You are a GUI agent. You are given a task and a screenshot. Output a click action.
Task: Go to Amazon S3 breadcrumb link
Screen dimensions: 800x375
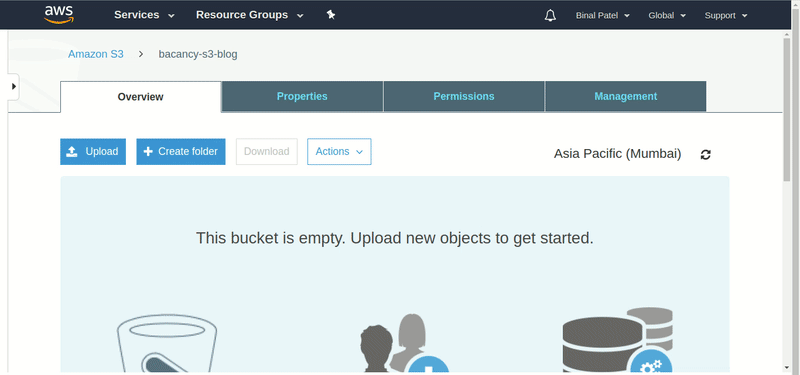pos(96,54)
